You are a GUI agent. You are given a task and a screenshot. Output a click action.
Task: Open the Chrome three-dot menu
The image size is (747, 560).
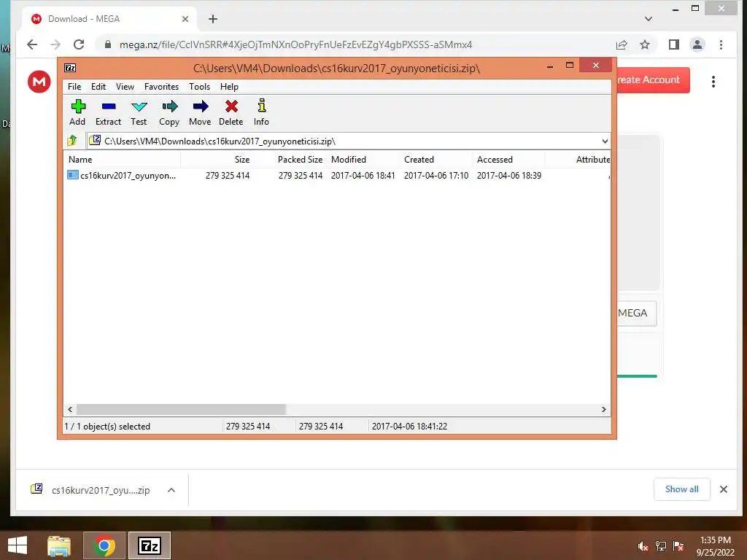[x=721, y=44]
